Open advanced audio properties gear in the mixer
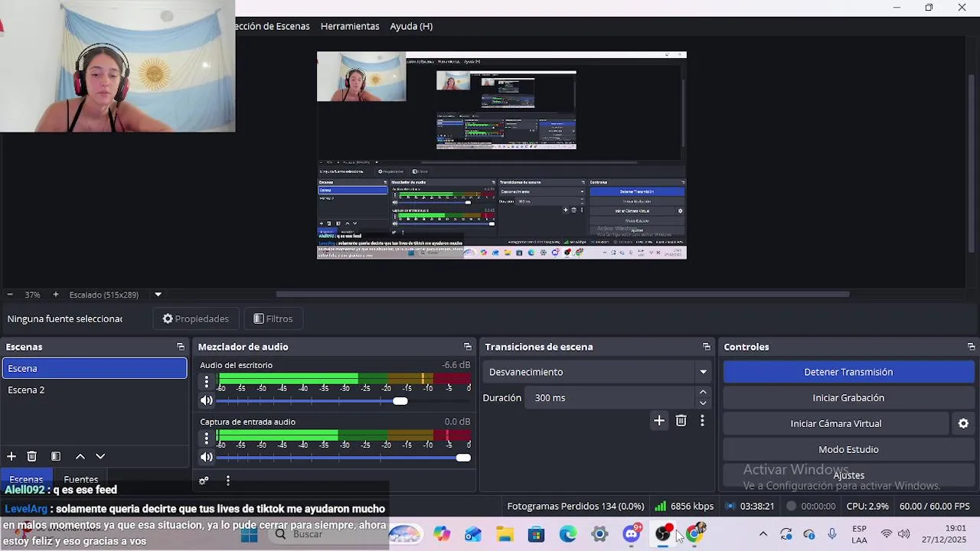980x551 pixels. (x=204, y=481)
